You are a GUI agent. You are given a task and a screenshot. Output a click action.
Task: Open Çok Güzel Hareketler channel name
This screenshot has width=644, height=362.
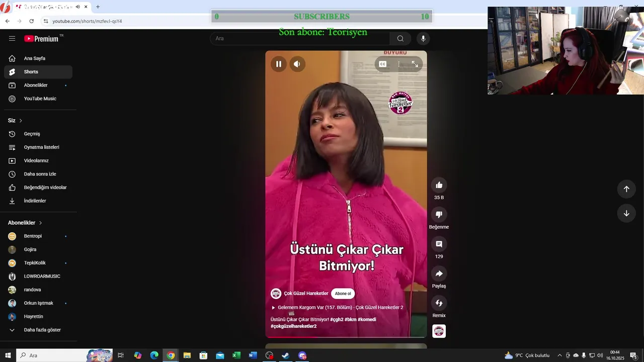pyautogui.click(x=306, y=294)
